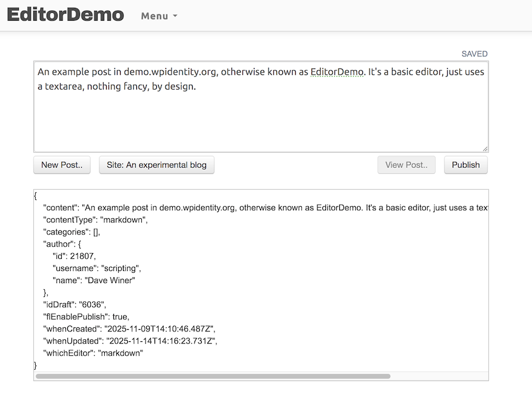Click the underlined word EditorDemo in post
The image size is (532, 406).
(x=337, y=72)
